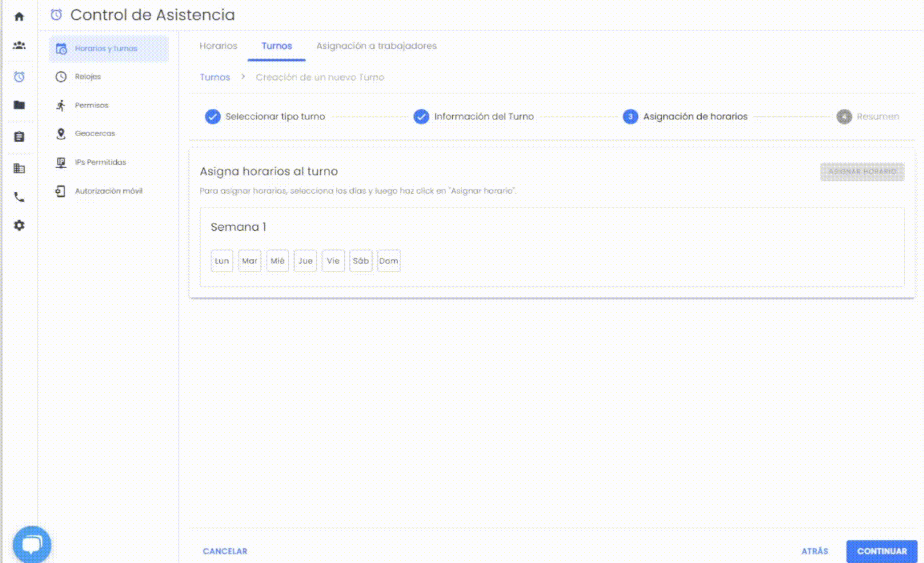Select the alarm clock attendance icon
The width and height of the screenshot is (924, 563).
tap(19, 77)
